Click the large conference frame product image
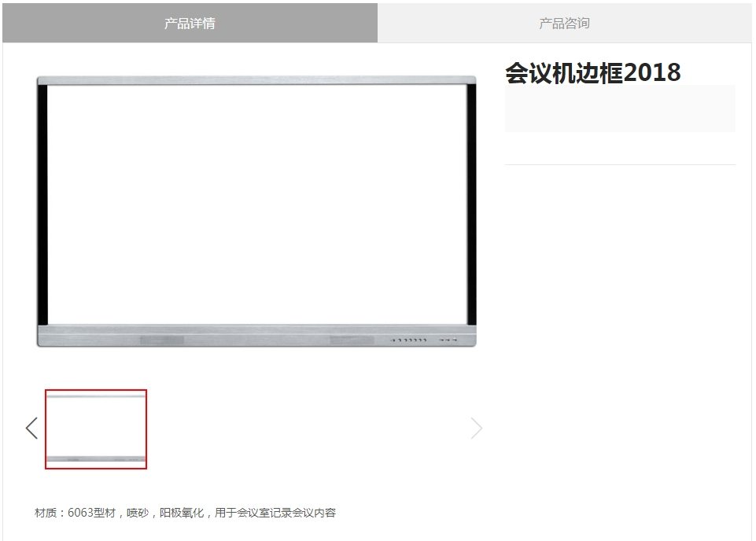Screen dimensions: 756x541 point(256,211)
